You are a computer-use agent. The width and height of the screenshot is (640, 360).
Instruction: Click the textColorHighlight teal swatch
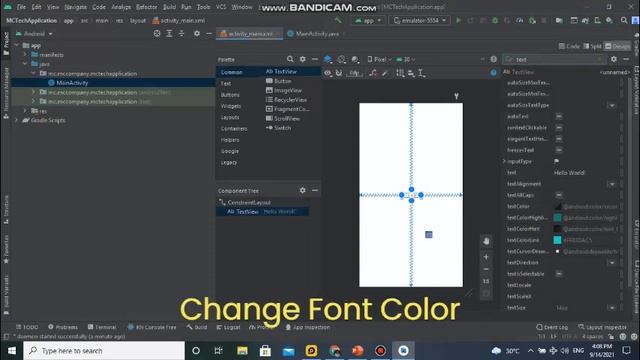pos(557,218)
